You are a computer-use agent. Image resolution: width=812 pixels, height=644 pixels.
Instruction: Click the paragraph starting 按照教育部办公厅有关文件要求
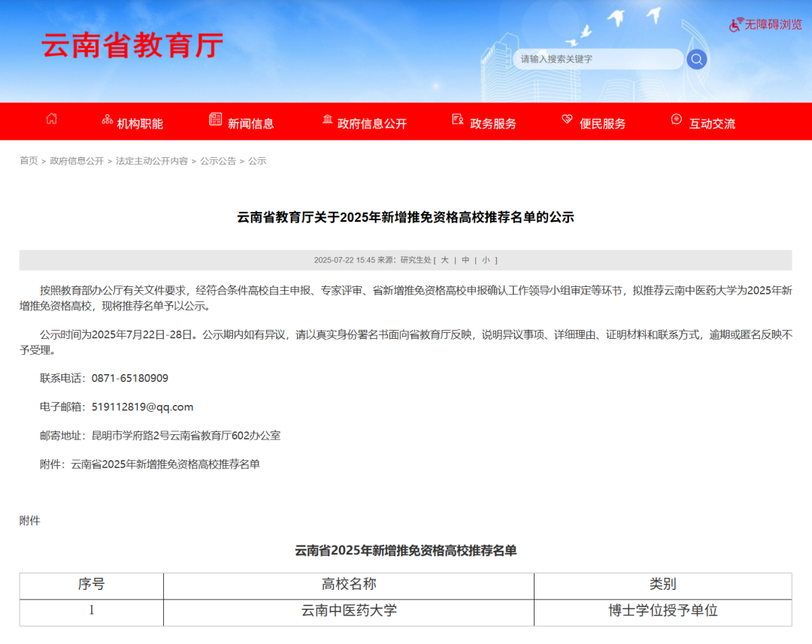click(x=405, y=298)
